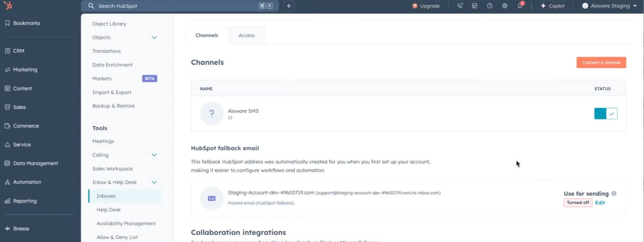Click the fallback email envelope icon

211,198
